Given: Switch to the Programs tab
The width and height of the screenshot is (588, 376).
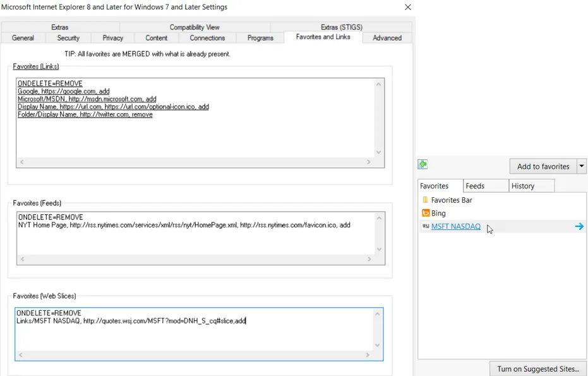Looking at the screenshot, I should coord(260,38).
